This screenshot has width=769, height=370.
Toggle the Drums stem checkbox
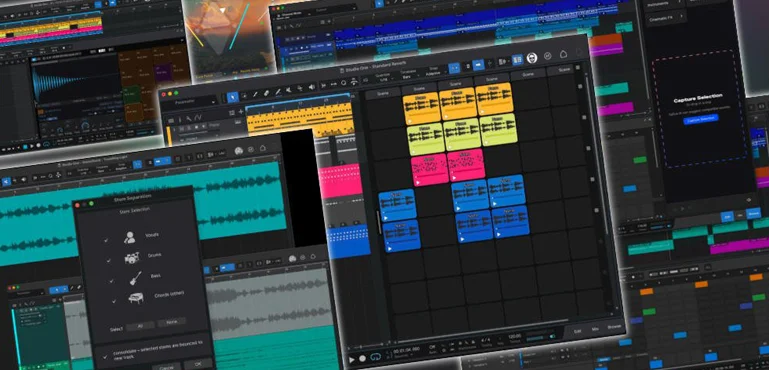point(108,260)
